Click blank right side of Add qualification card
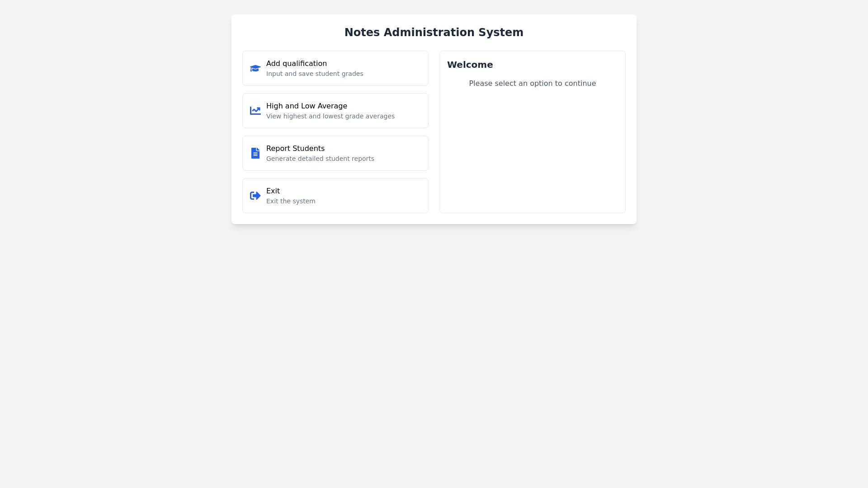 point(402,68)
